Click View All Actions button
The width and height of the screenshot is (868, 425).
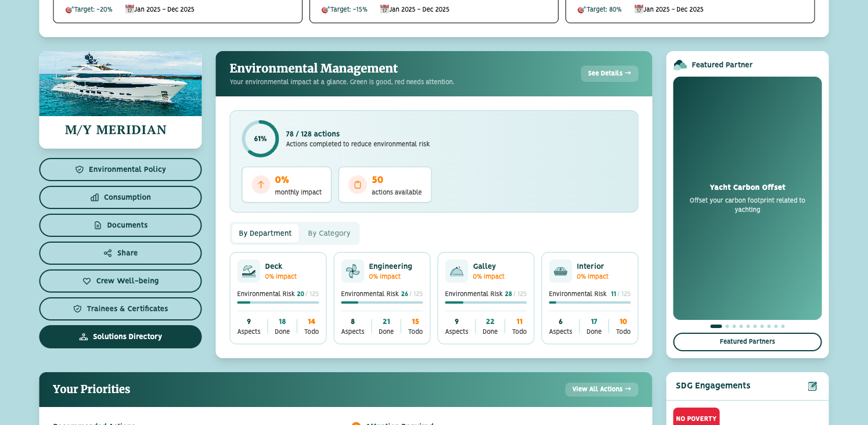(x=602, y=390)
